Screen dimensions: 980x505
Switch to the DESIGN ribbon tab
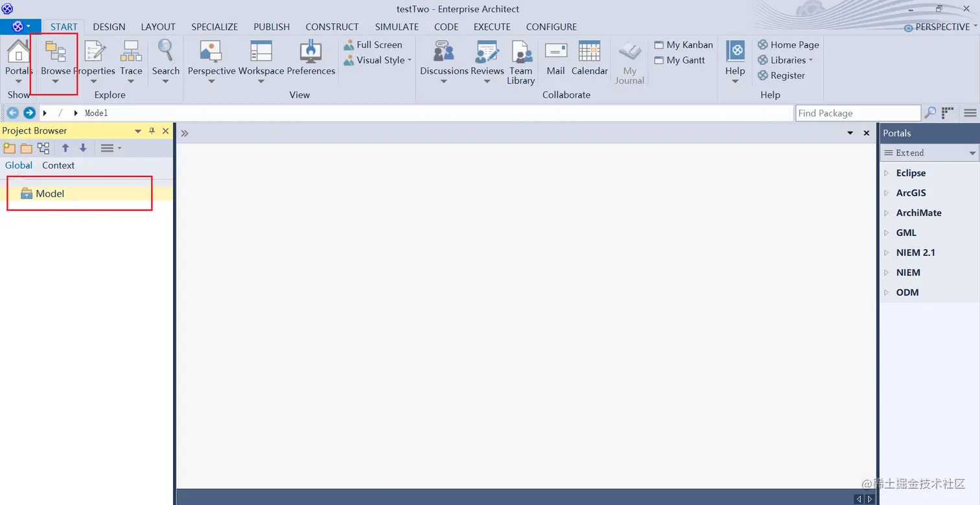click(x=109, y=27)
